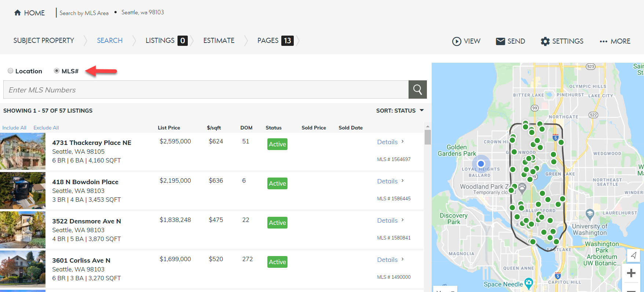This screenshot has height=292, width=644.
Task: Click the View play-circle icon
Action: pyautogui.click(x=457, y=41)
